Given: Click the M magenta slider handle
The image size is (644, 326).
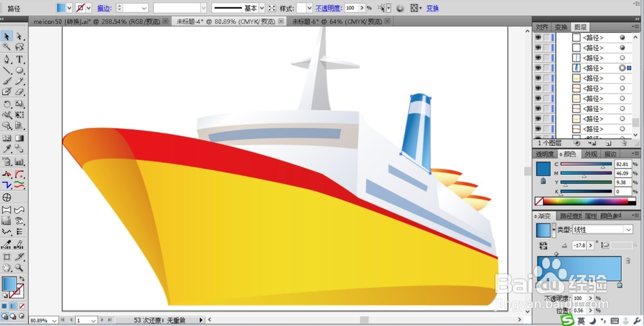Looking at the screenshot, I should (x=584, y=177).
